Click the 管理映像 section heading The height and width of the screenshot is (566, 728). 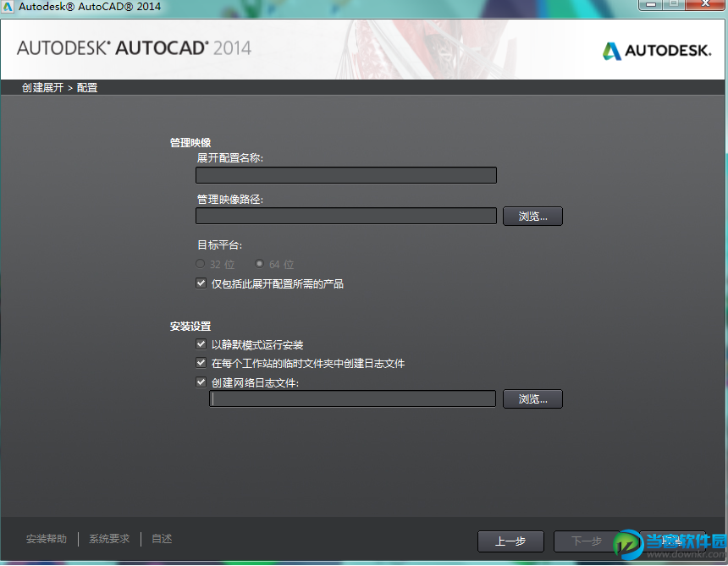(190, 143)
